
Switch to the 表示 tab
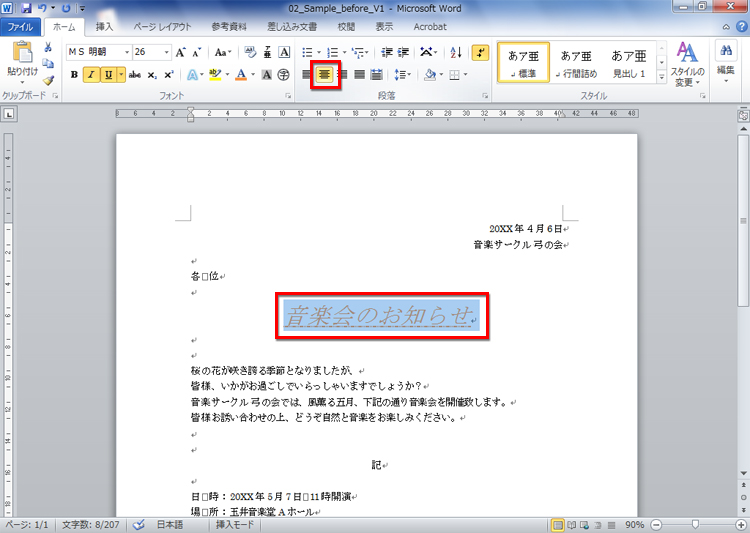coord(384,27)
